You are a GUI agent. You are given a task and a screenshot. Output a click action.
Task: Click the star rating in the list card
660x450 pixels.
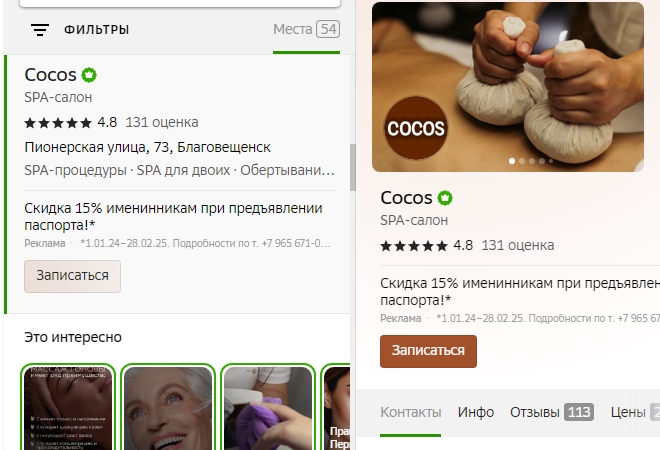pyautogui.click(x=58, y=123)
